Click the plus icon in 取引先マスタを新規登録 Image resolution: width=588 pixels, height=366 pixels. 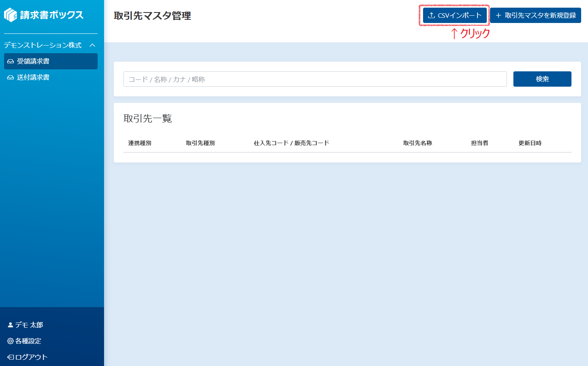point(498,15)
